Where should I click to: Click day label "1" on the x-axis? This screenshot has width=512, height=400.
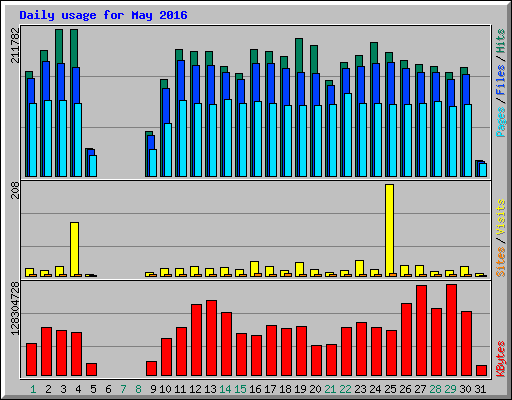point(33,389)
